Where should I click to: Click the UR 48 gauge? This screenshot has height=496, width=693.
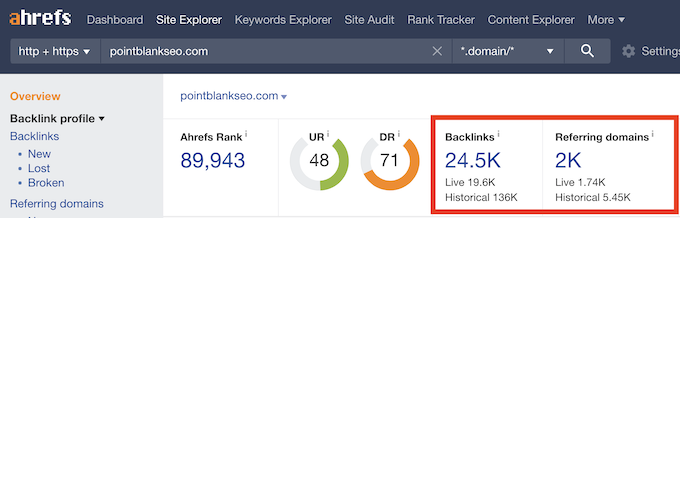[x=319, y=161]
